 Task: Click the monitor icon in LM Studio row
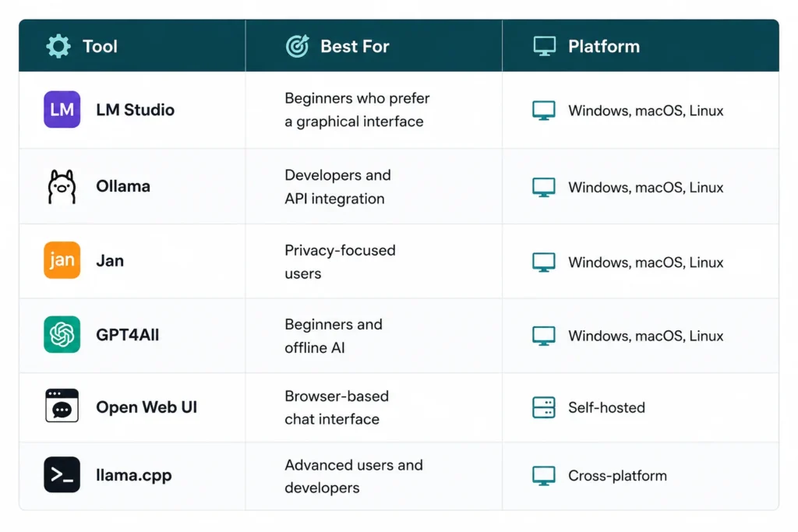[x=543, y=111]
